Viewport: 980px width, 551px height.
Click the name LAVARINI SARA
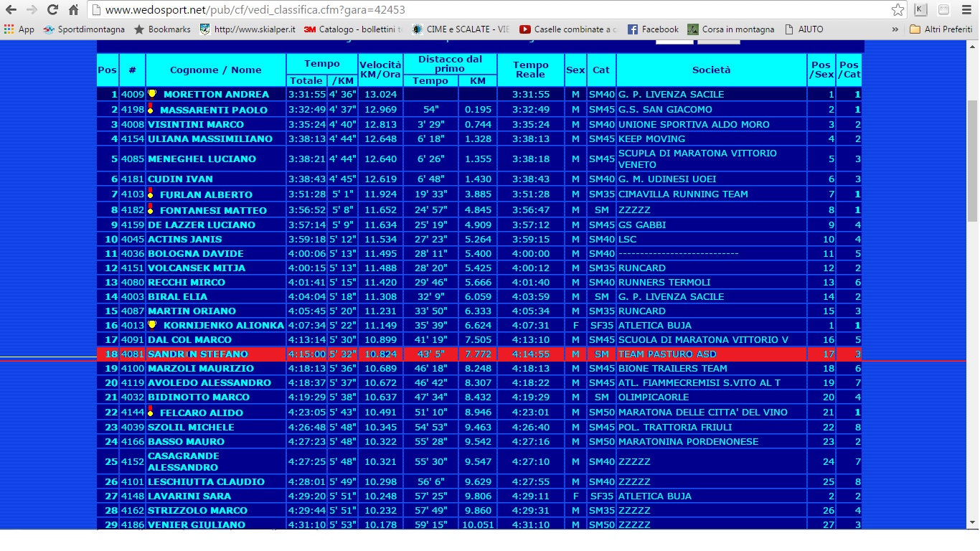(189, 496)
